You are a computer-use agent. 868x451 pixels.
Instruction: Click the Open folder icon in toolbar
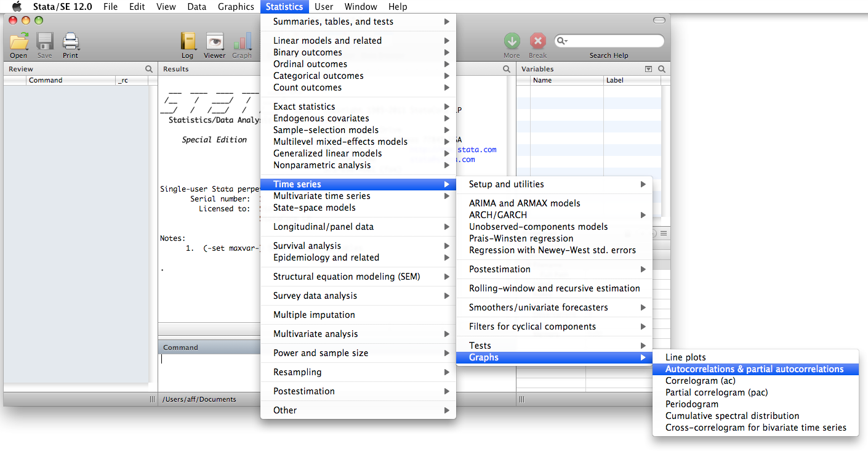(19, 42)
